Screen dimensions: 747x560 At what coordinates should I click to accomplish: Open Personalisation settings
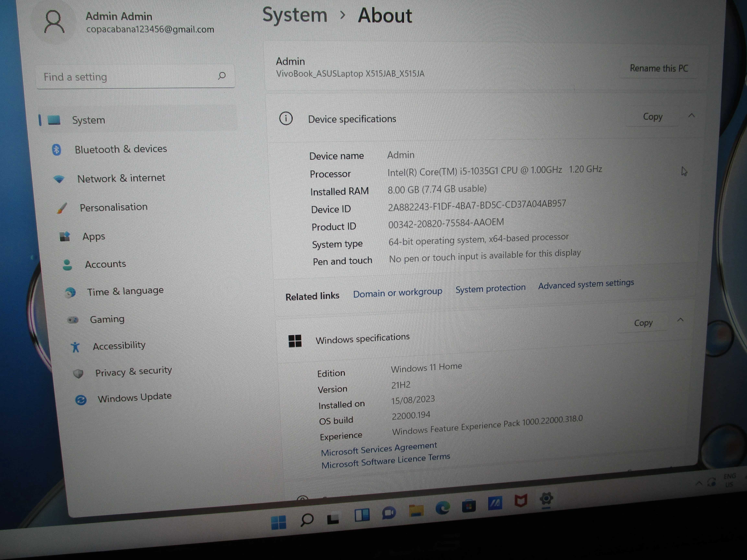(x=113, y=207)
